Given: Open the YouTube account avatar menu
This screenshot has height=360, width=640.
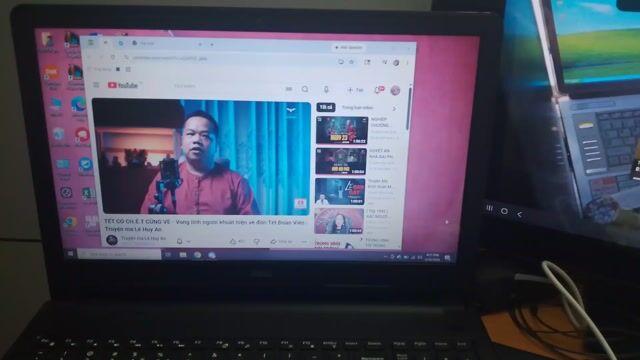Looking at the screenshot, I should 395,91.
